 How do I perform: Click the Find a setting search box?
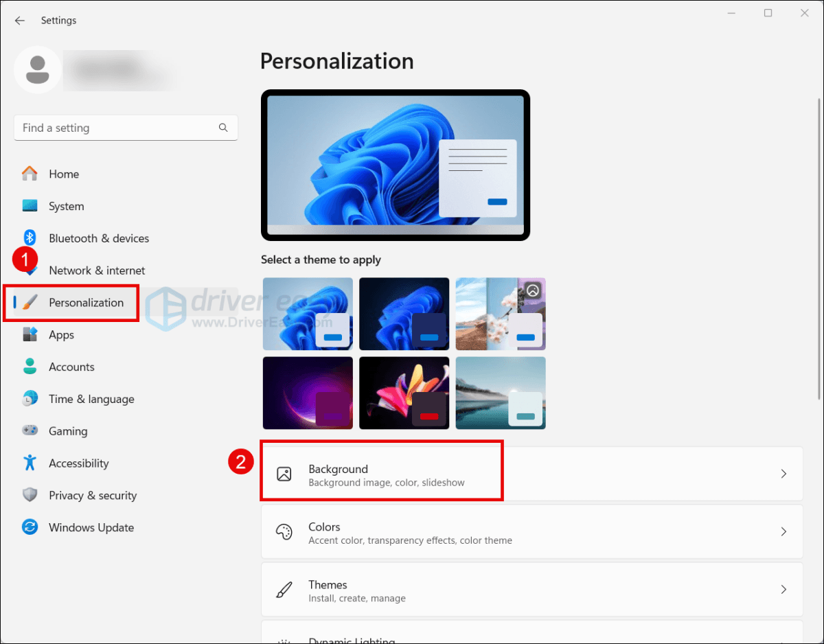tap(126, 128)
